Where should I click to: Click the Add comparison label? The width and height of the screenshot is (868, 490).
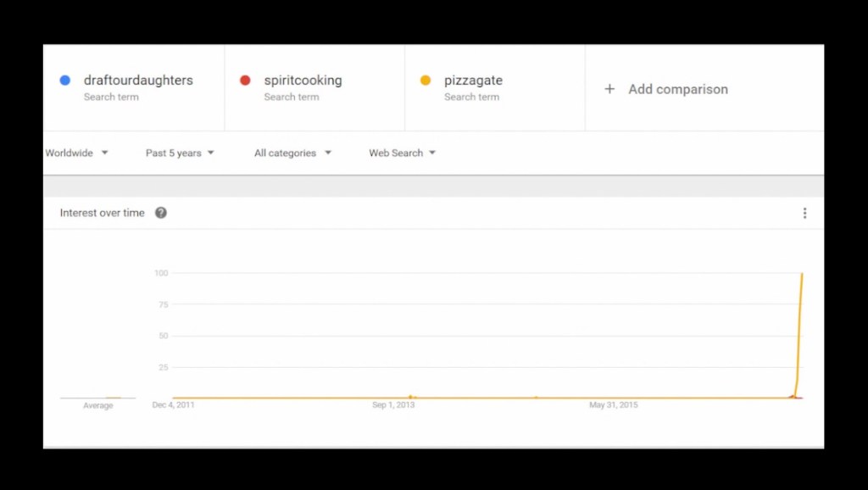[677, 89]
